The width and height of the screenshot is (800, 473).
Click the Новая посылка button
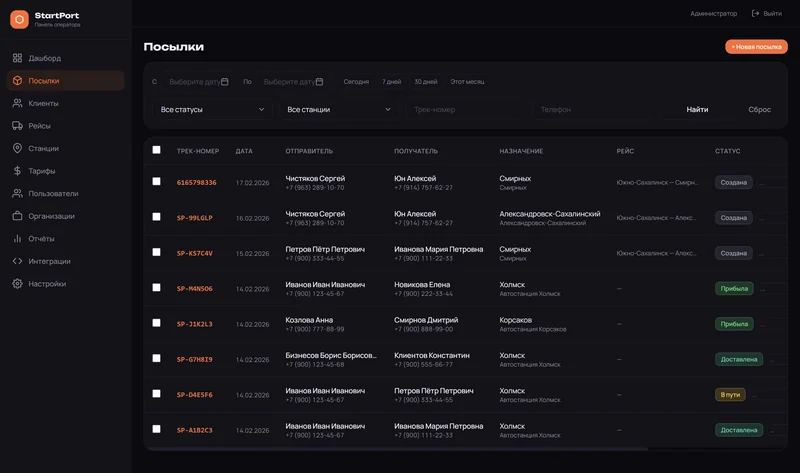756,47
